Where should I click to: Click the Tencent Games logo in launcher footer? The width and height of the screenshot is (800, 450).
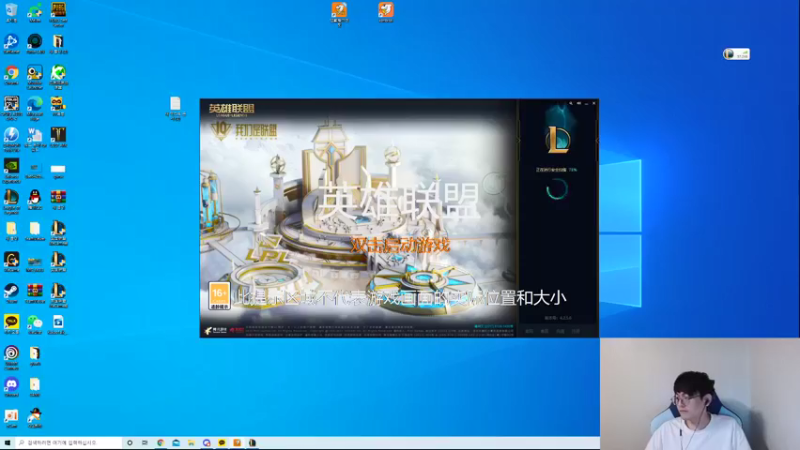pos(216,331)
